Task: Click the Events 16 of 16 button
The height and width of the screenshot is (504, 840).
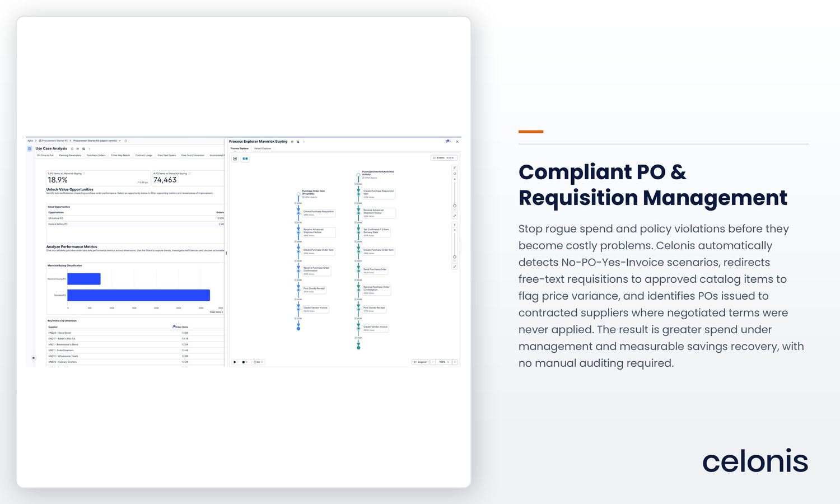Action: point(444,158)
